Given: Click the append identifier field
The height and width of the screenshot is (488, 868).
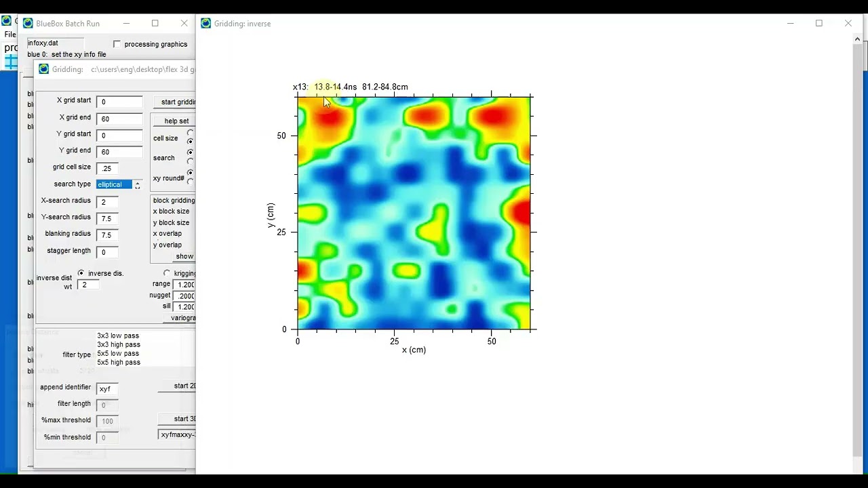Looking at the screenshot, I should coord(108,389).
